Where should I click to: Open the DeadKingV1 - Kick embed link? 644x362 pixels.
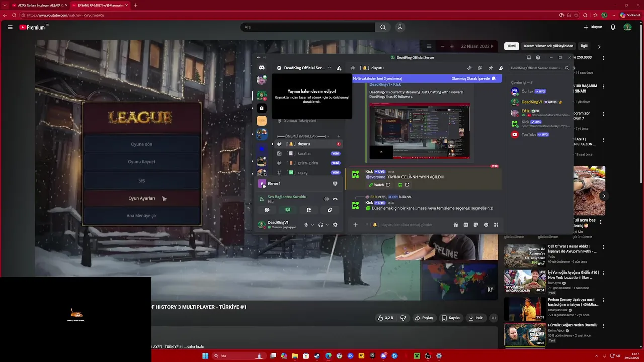[385, 84]
